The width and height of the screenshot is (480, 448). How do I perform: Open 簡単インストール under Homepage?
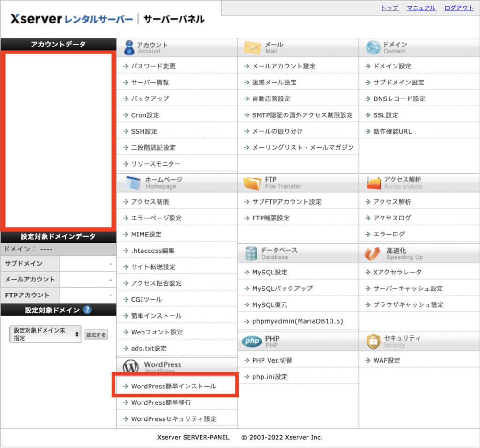click(157, 316)
